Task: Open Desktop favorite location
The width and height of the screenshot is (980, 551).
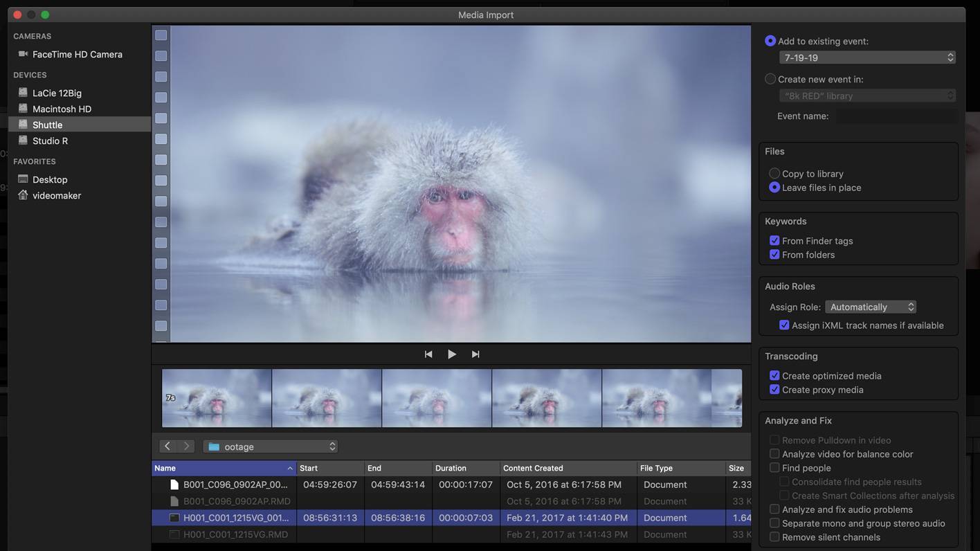Action: point(50,179)
